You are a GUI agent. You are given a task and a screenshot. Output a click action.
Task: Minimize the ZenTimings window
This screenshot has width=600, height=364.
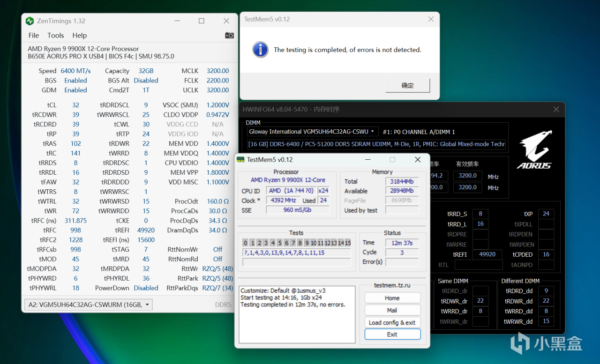point(177,21)
